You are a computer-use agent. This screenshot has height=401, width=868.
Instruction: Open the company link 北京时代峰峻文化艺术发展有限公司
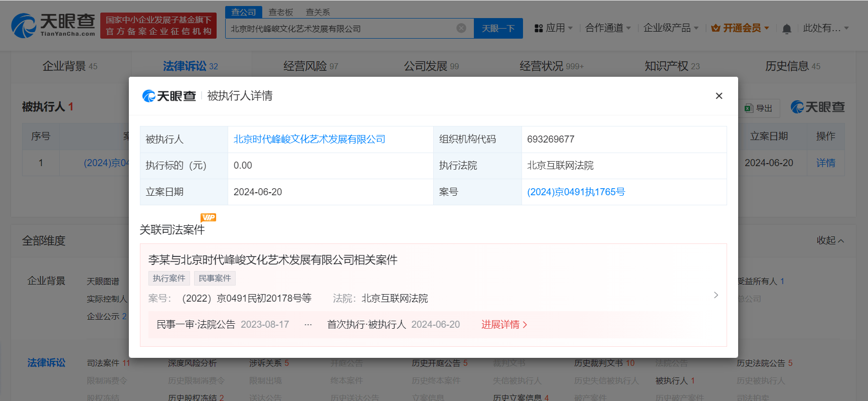[309, 139]
